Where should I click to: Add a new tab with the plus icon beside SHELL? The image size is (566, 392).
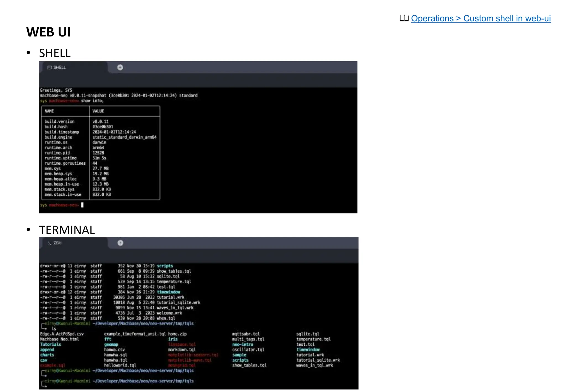pyautogui.click(x=120, y=67)
